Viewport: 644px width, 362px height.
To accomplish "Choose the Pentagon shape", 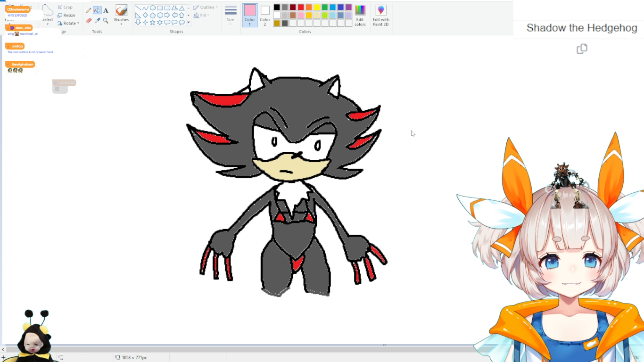I will coord(152,15).
